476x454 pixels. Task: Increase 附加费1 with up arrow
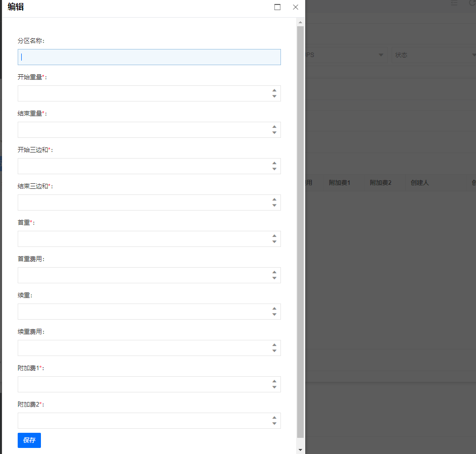(274, 381)
